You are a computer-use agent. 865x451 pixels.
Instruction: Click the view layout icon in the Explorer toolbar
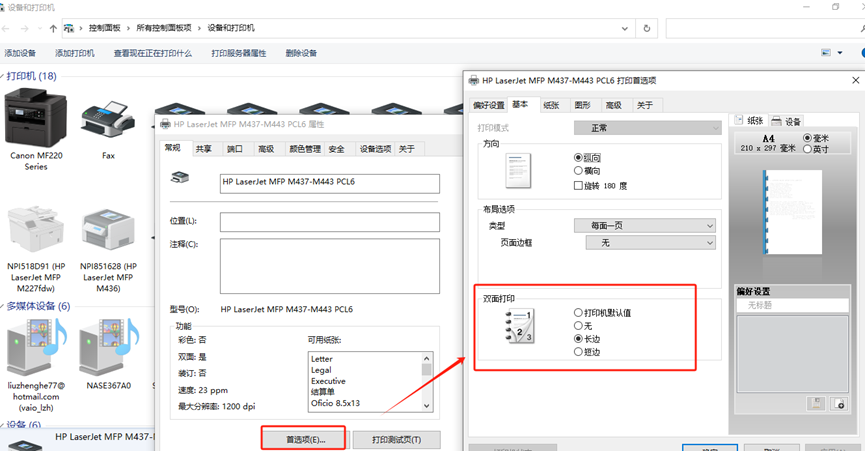pos(826,53)
